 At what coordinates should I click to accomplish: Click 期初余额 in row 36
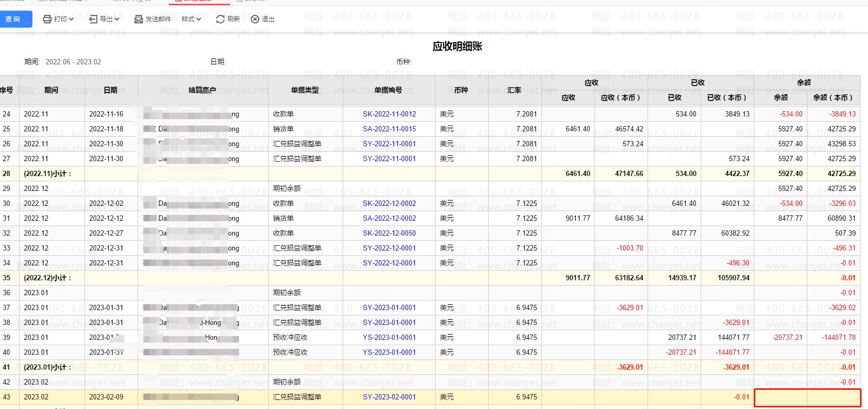287,293
